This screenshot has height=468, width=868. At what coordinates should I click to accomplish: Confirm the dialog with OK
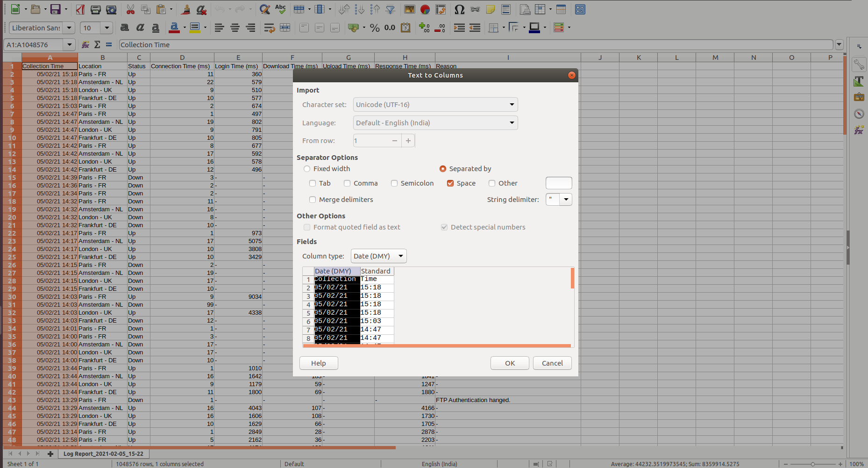[510, 363]
